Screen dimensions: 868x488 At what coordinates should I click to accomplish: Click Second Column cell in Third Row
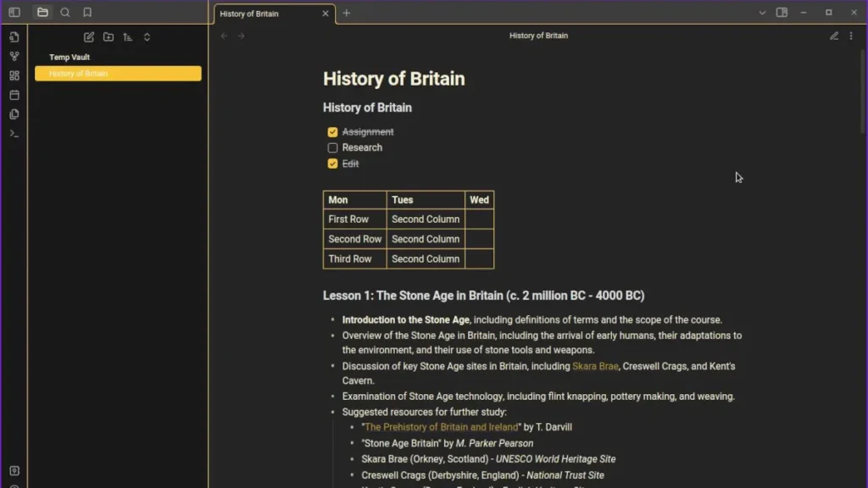(426, 259)
